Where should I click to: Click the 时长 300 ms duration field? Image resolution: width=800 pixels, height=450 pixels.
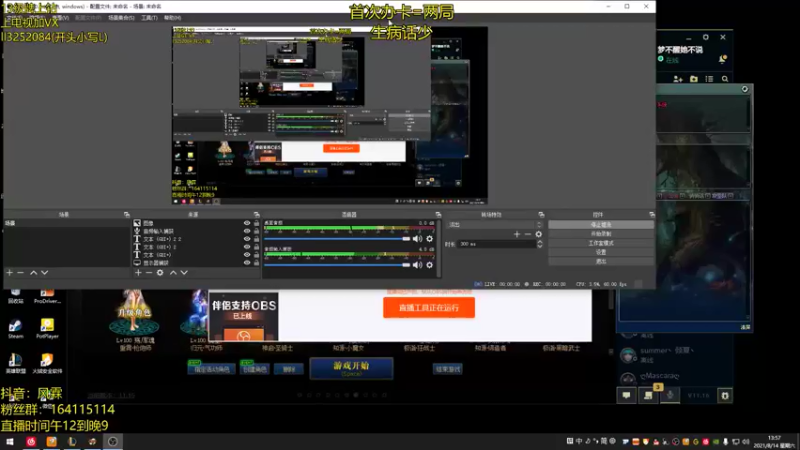pyautogui.click(x=496, y=244)
